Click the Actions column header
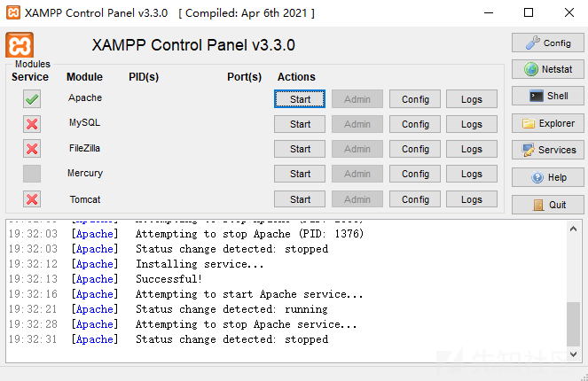The height and width of the screenshot is (381, 588). click(296, 77)
